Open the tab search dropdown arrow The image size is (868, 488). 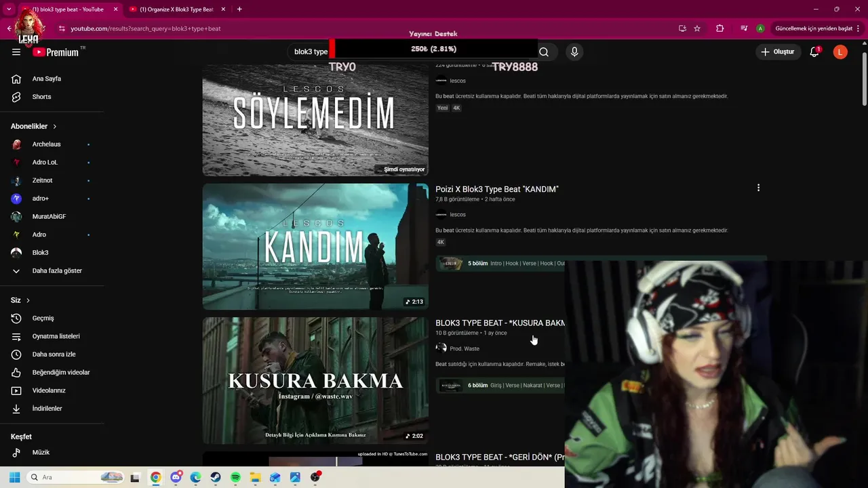[x=9, y=9]
